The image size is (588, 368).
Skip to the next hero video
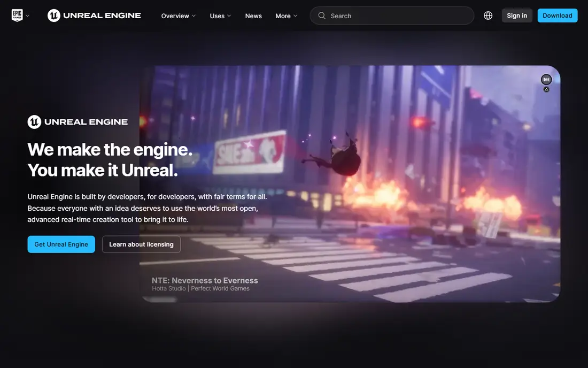[546, 80]
